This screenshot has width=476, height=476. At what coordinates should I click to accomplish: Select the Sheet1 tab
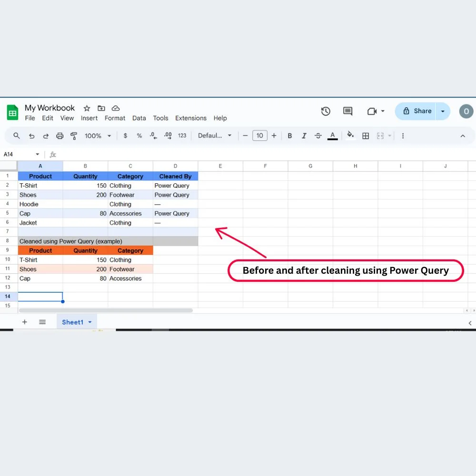click(72, 322)
